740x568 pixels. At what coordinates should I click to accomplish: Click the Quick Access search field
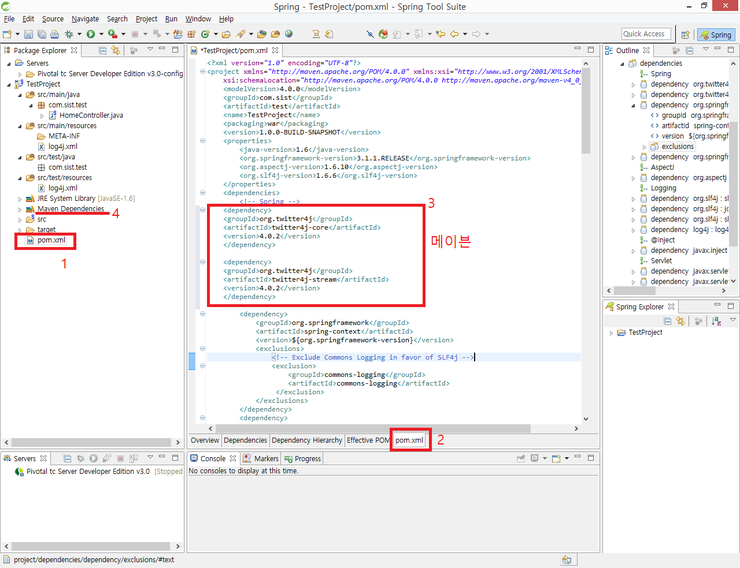[x=645, y=34]
